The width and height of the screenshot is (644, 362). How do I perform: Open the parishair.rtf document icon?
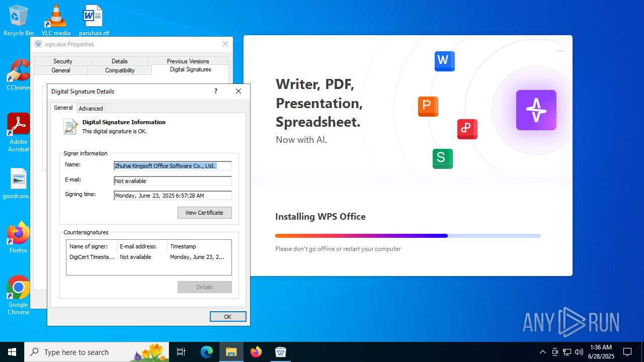[x=94, y=21]
